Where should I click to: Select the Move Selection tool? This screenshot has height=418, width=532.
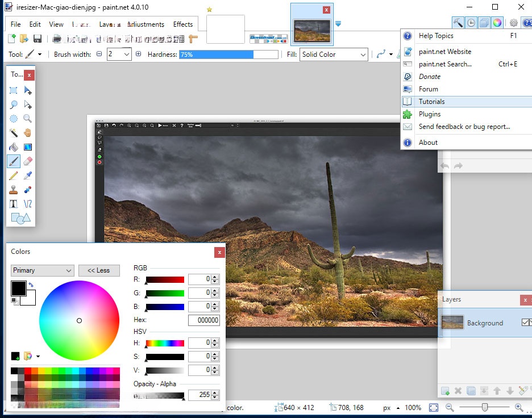28,104
